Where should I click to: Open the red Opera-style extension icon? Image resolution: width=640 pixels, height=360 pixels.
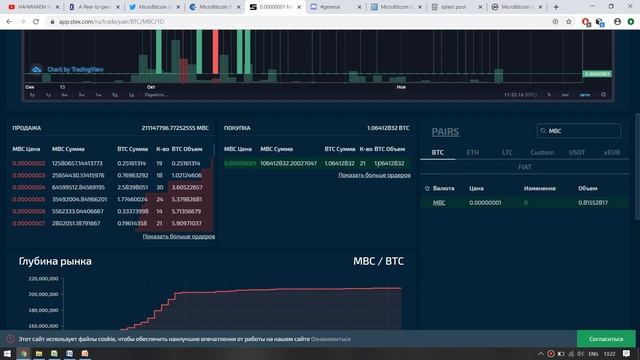586,22
